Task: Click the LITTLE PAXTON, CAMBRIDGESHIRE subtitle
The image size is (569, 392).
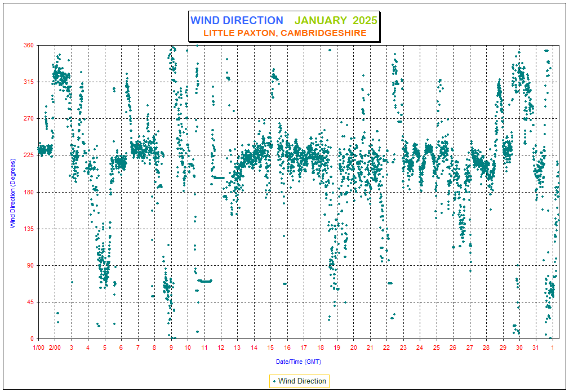Action: coord(285,33)
